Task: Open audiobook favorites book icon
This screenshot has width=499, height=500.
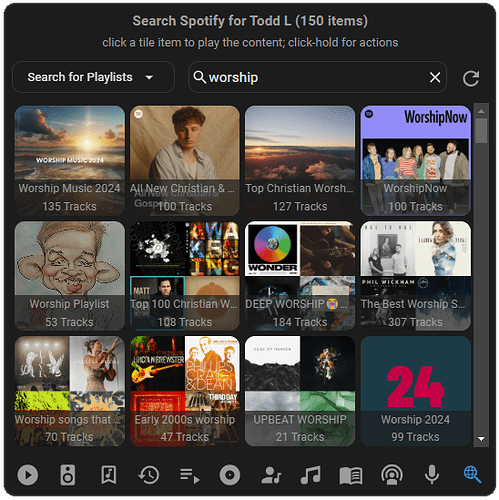Action: pos(351,476)
